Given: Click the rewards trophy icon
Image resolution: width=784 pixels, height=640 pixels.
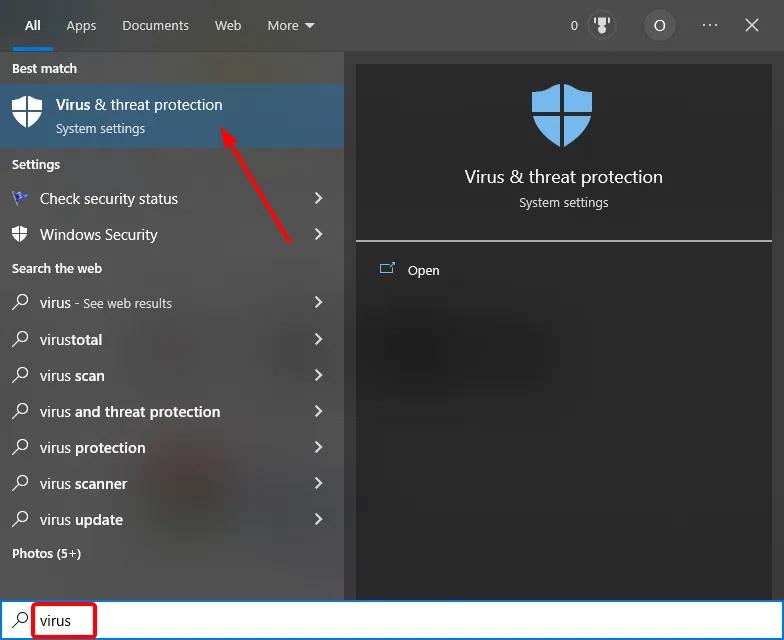Looking at the screenshot, I should click(602, 25).
